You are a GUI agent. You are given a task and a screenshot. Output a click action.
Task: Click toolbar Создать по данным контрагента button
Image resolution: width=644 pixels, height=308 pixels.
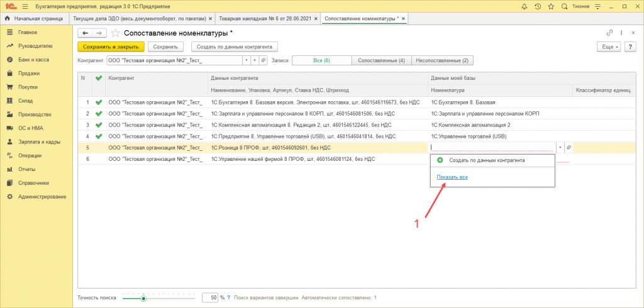pyautogui.click(x=235, y=47)
